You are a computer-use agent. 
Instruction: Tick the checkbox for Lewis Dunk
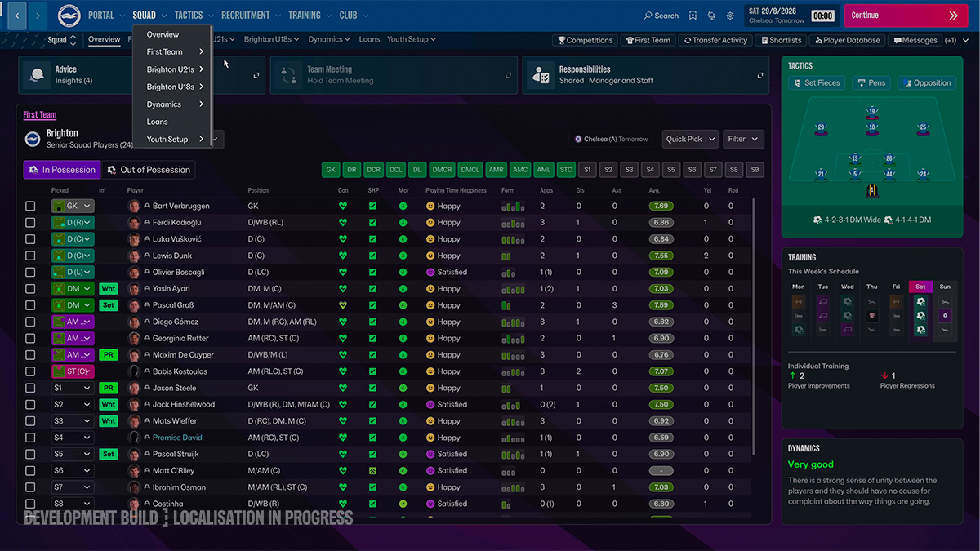30,256
